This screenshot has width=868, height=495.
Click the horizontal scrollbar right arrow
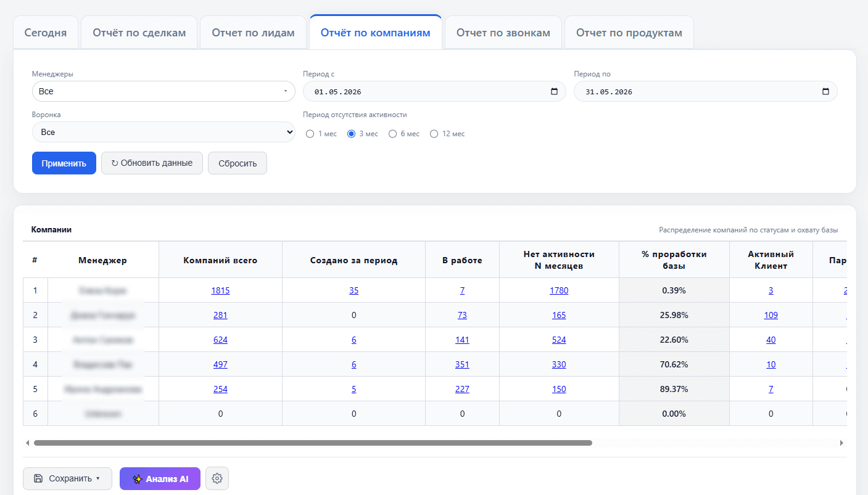pyautogui.click(x=841, y=443)
